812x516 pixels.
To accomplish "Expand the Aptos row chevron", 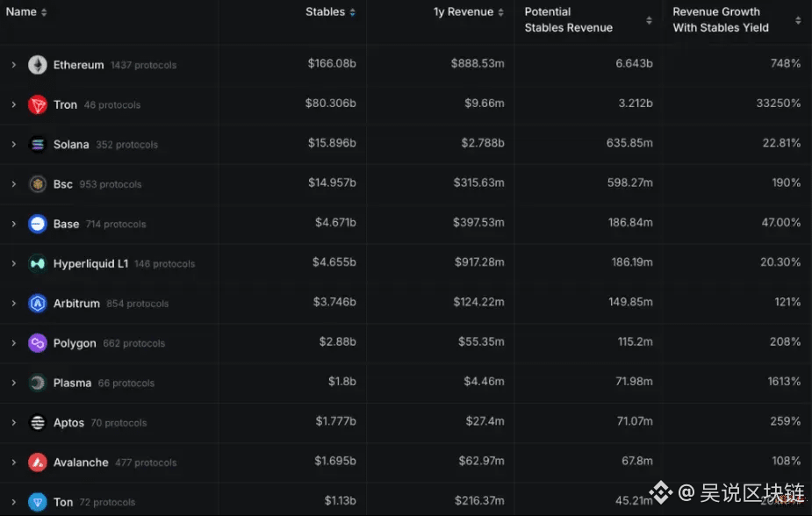I will [x=13, y=423].
